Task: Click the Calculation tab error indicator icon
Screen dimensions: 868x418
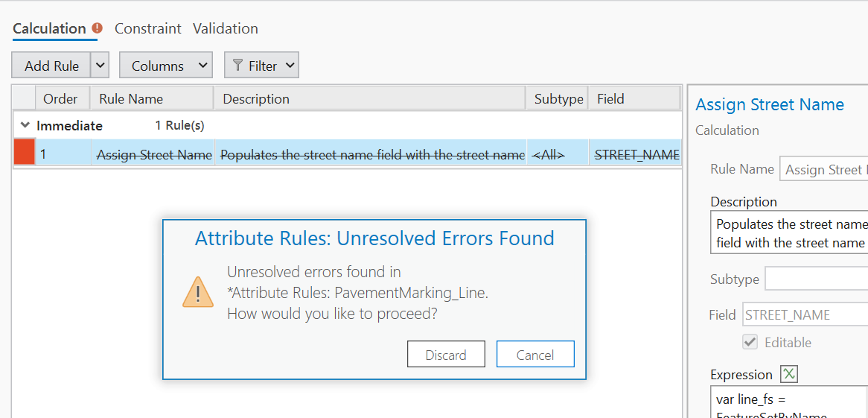Action: 97,28
